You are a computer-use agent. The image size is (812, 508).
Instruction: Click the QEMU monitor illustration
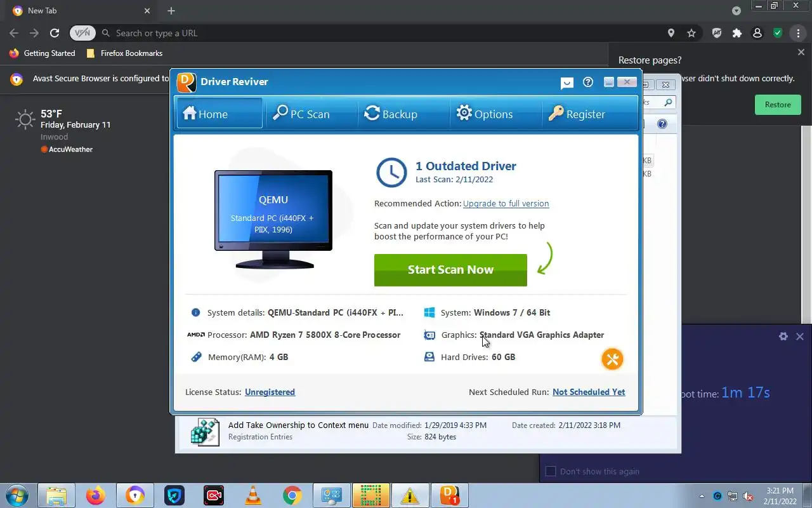click(273, 219)
